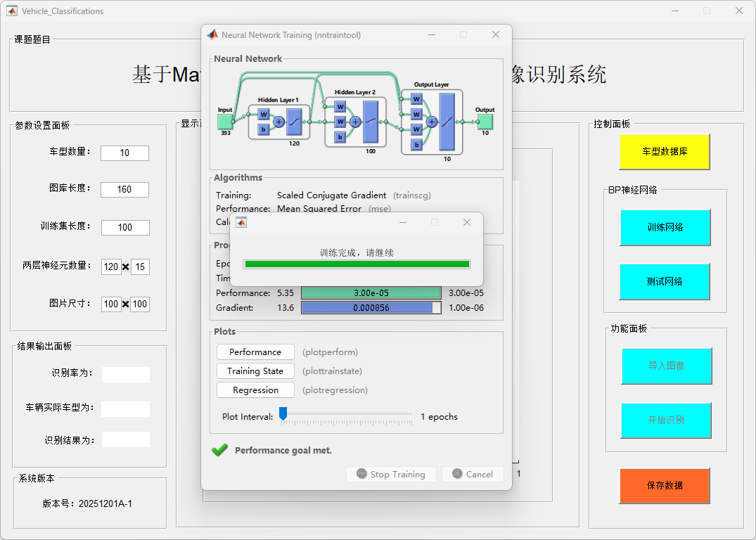Click the 导入图像 button
This screenshot has width=756, height=540.
point(666,366)
